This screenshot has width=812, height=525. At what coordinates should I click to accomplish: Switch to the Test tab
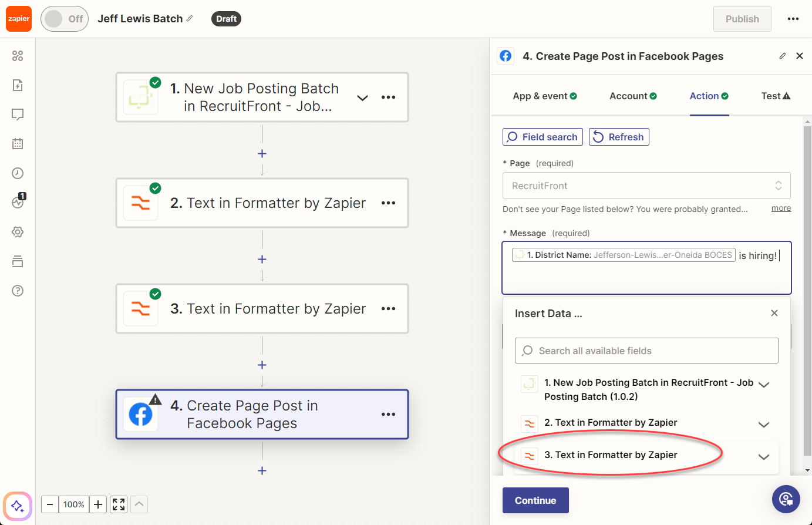pyautogui.click(x=776, y=96)
